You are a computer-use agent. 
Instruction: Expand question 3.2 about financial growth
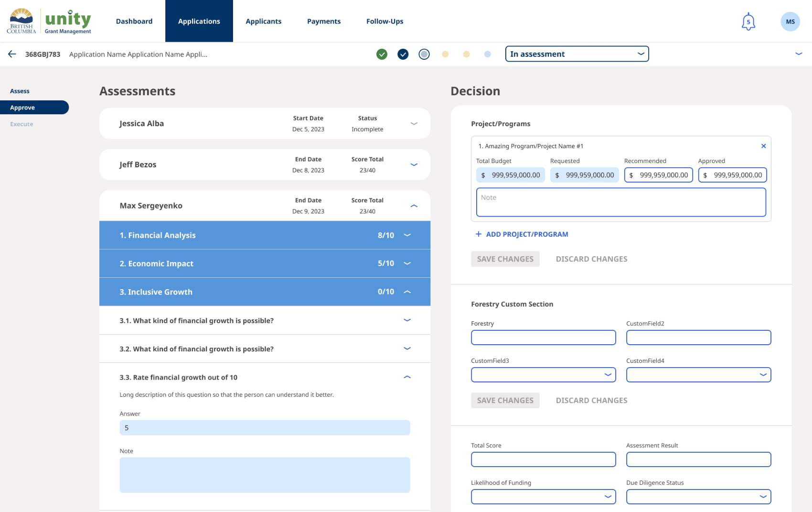pyautogui.click(x=407, y=349)
